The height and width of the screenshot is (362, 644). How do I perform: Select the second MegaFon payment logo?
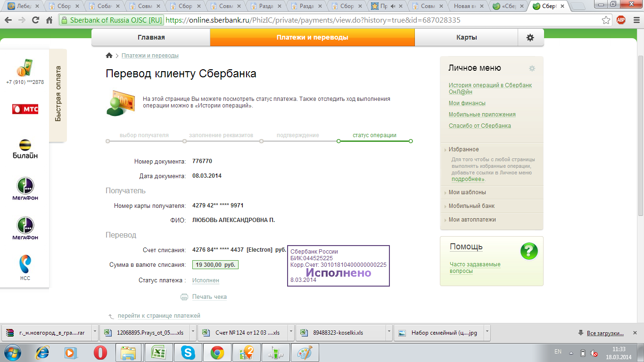point(25,229)
